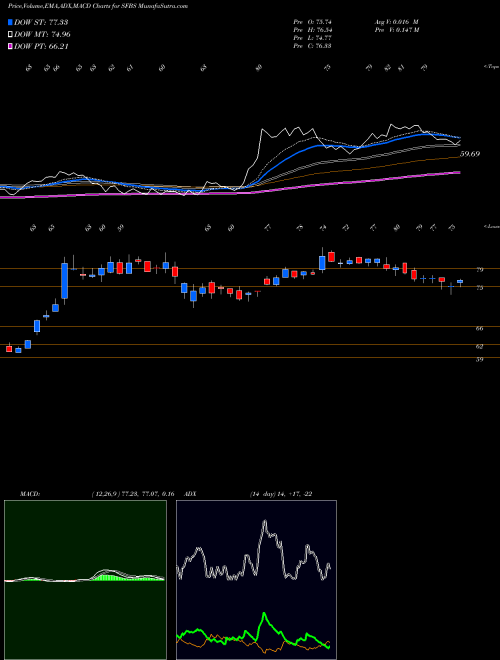
Task: Click the tall blue breakout candle near 79
Action: tap(64, 281)
